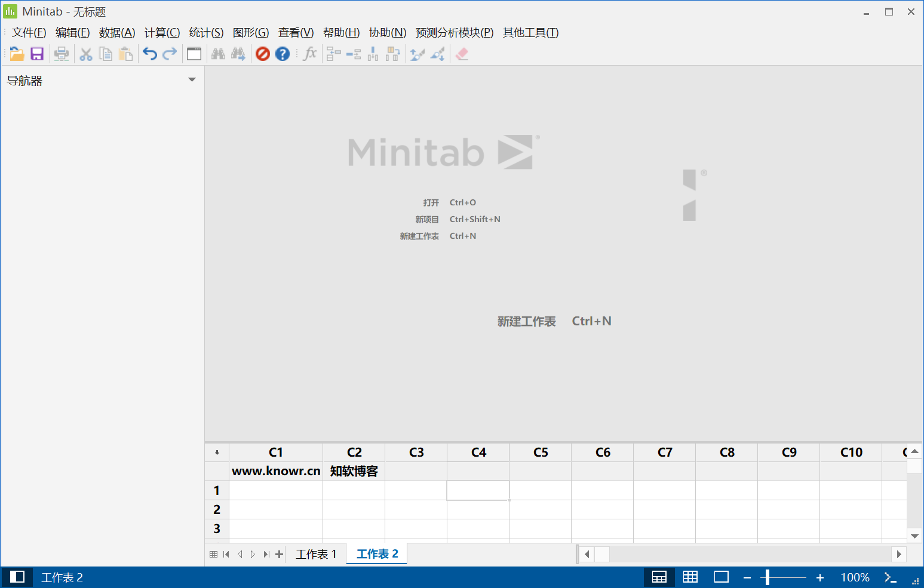Screen dimensions: 924x588
Task: Click the first insert-cells toolbar icon after fx
Action: (x=334, y=54)
